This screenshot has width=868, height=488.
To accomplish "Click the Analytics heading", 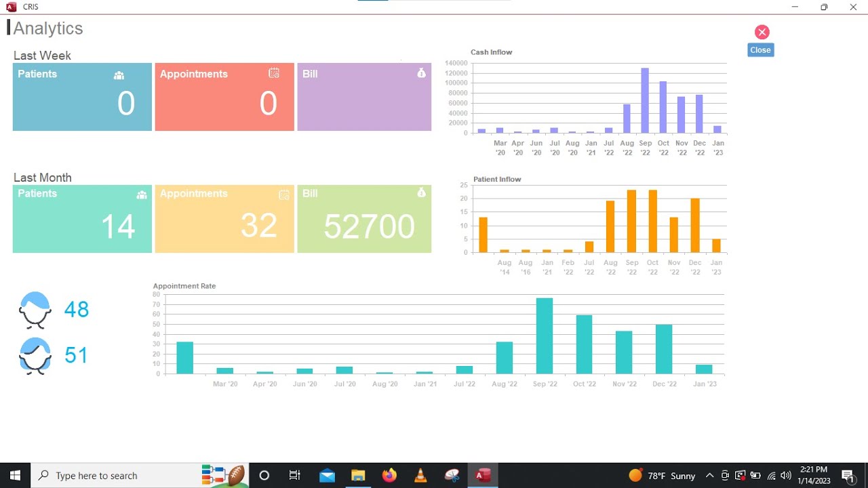I will pos(48,28).
